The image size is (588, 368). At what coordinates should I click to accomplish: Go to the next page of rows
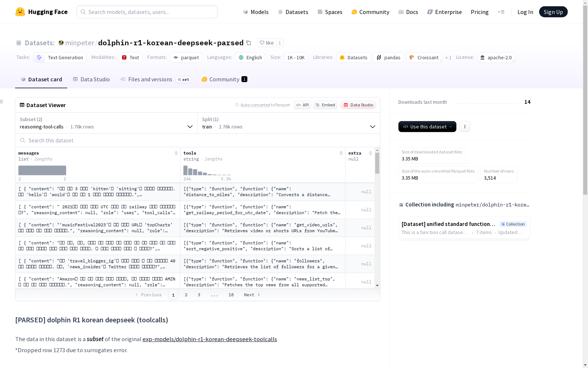[x=252, y=295]
